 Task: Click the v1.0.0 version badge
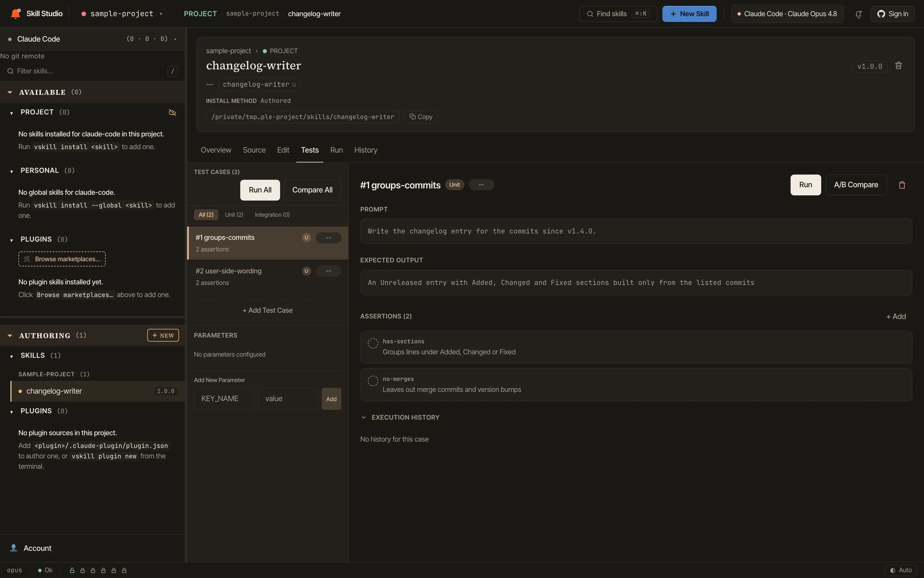coord(870,66)
